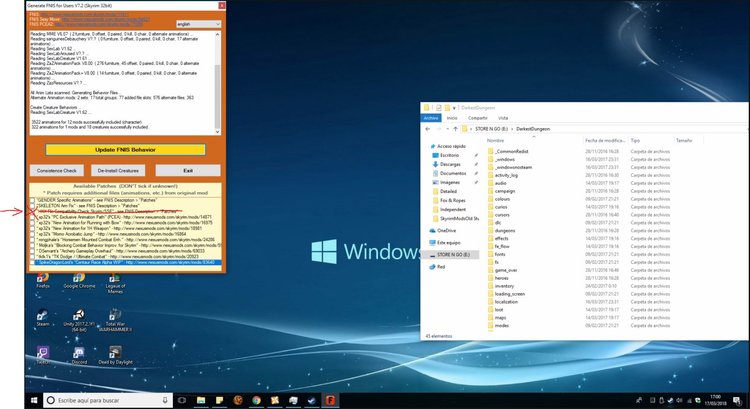The image size is (750, 409).
Task: Open Steam desktop shortcut
Action: point(43,318)
